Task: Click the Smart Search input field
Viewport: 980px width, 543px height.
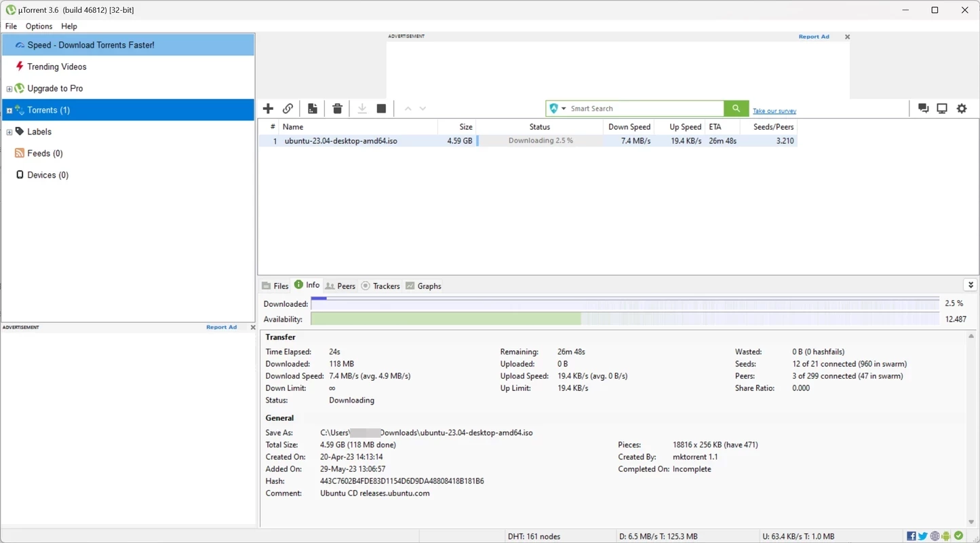Action: tap(644, 109)
